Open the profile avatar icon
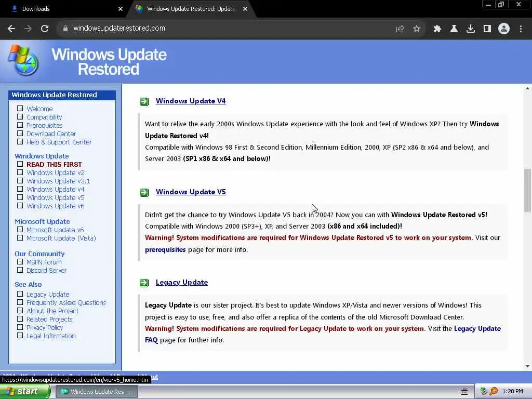The width and height of the screenshot is (532, 399). coord(504,29)
